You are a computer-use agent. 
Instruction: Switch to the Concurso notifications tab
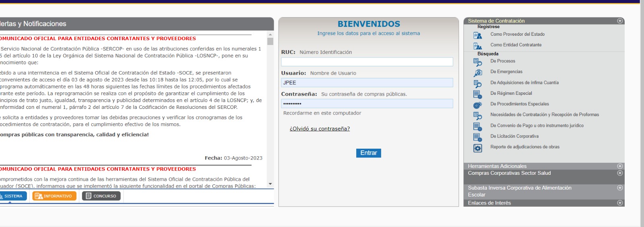[101, 196]
